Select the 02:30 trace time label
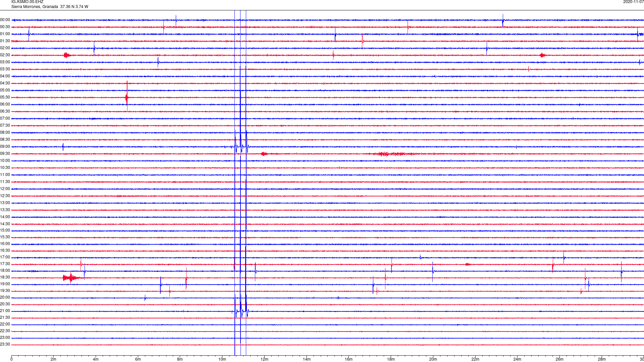644x362 pixels. [5, 55]
